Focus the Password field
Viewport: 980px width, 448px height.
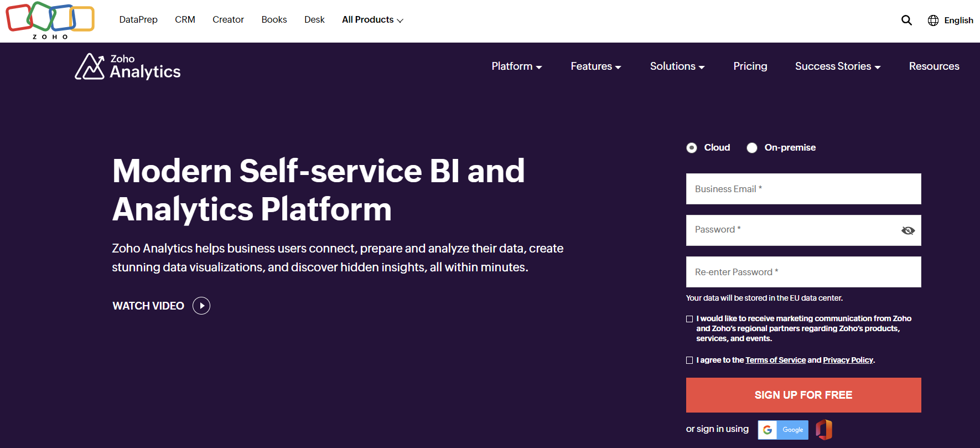(803, 230)
